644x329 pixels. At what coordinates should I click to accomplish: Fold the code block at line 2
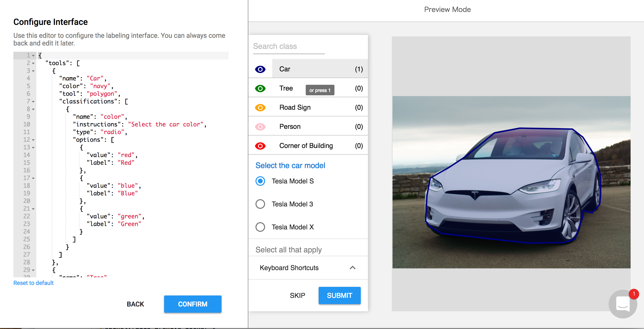point(33,63)
